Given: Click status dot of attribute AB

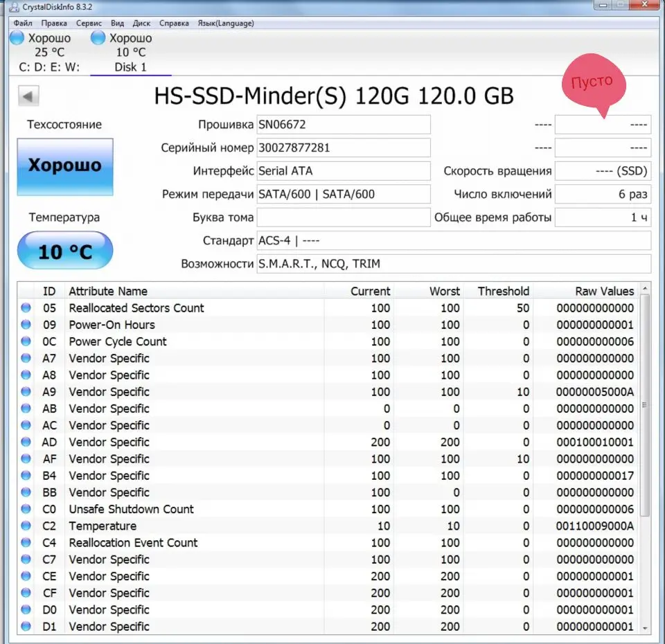Looking at the screenshot, I should pyautogui.click(x=26, y=408).
